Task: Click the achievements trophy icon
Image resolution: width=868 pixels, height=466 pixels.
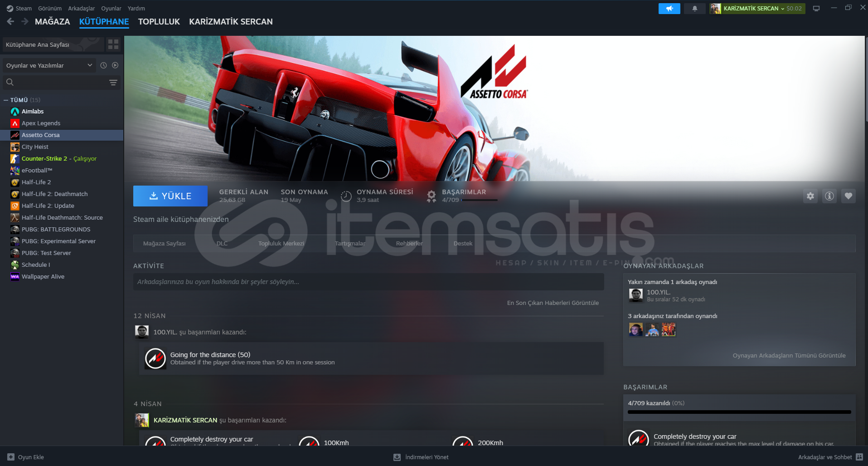Action: point(431,196)
